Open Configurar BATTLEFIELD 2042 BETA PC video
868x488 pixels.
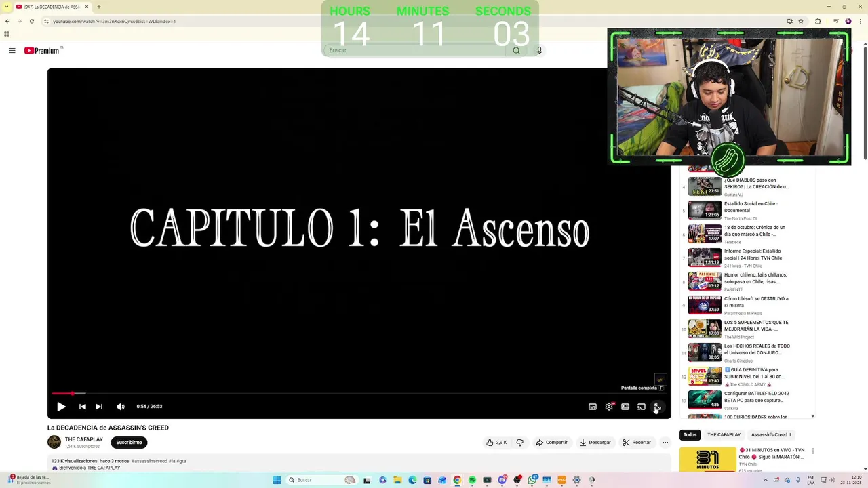tap(756, 397)
